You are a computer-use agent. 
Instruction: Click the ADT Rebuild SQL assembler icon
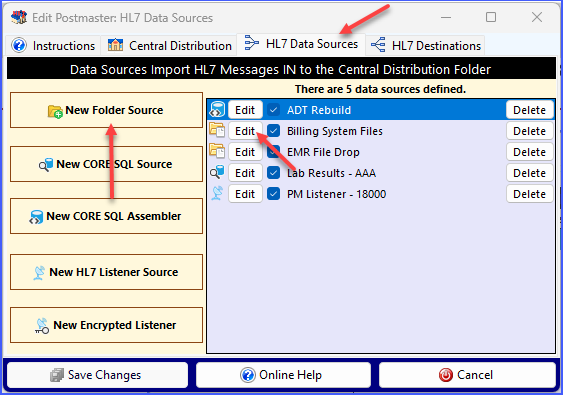point(217,110)
